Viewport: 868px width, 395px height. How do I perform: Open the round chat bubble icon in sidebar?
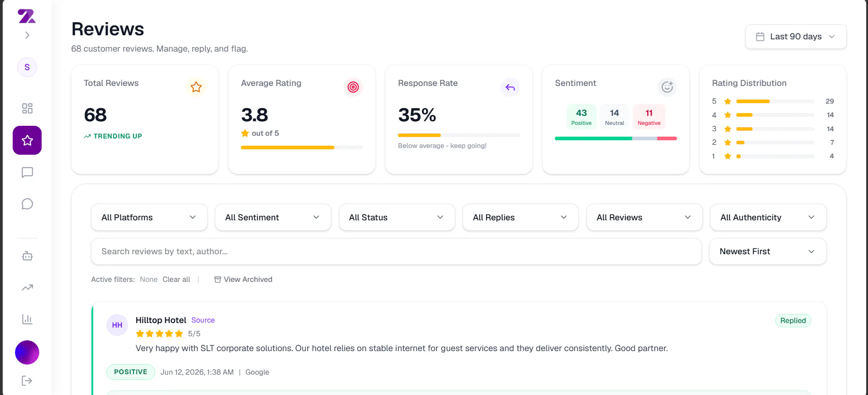tap(27, 204)
